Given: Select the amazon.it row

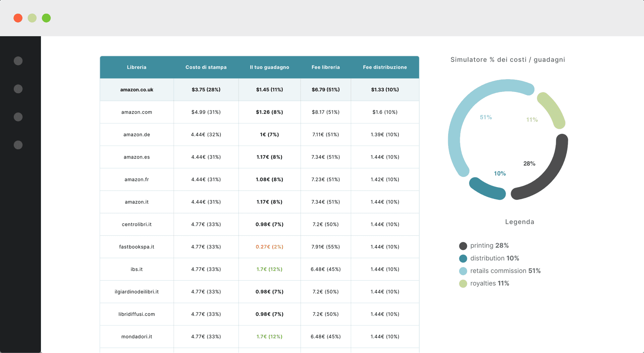Looking at the screenshot, I should tap(259, 202).
